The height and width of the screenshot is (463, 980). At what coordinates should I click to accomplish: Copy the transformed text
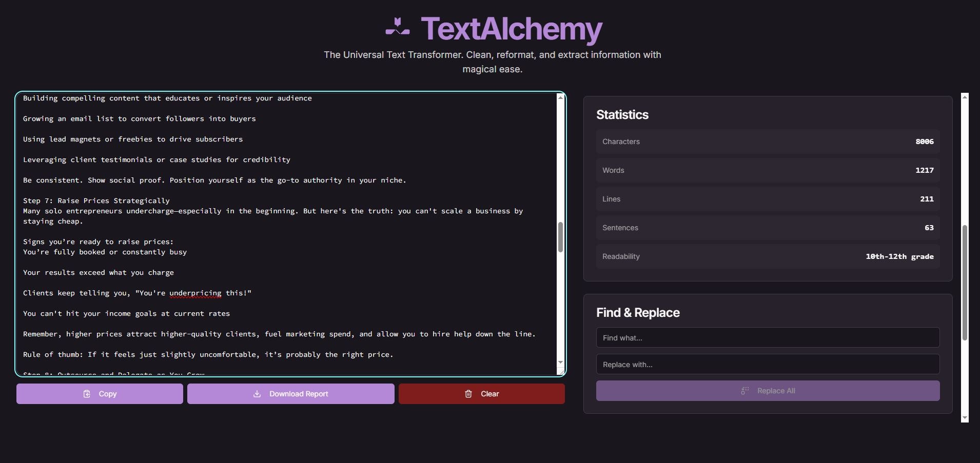click(99, 394)
